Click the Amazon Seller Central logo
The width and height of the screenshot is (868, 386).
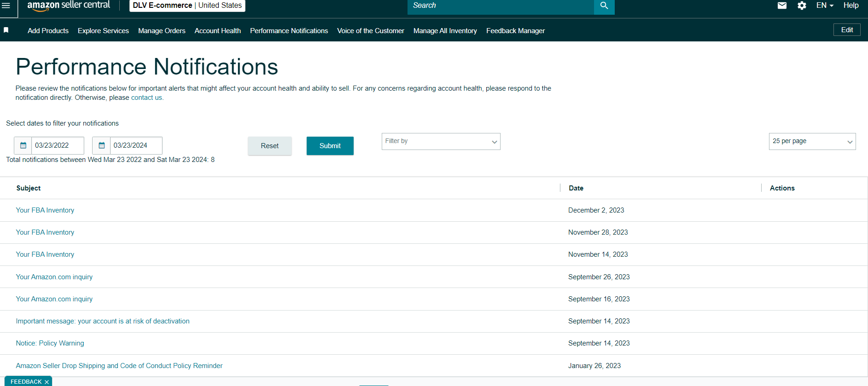tap(69, 6)
